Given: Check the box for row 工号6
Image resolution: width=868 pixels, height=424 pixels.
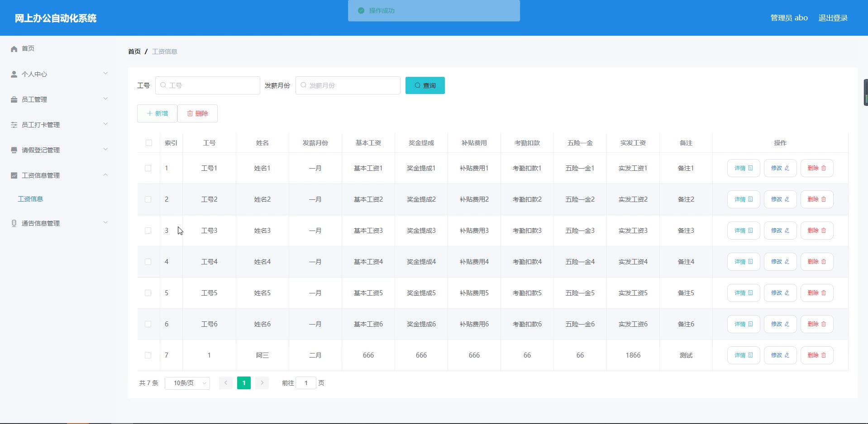Looking at the screenshot, I should coord(148,324).
